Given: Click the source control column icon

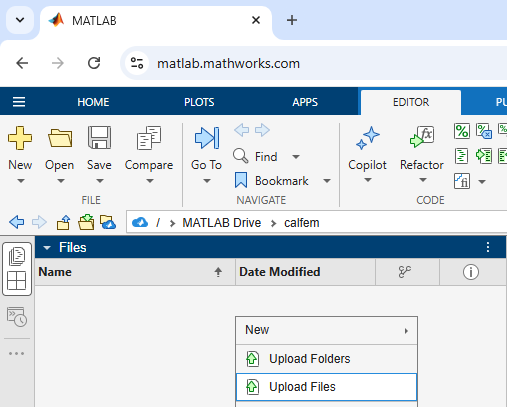Looking at the screenshot, I should tap(405, 272).
